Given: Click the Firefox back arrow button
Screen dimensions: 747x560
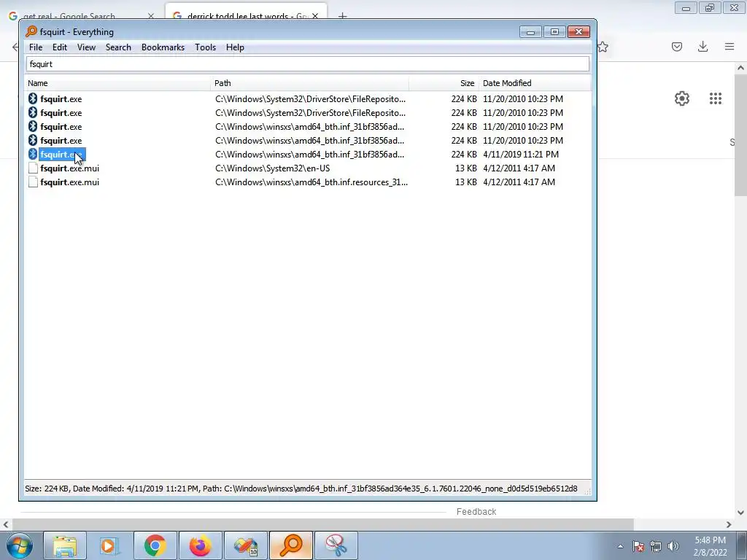Looking at the screenshot, I should coord(15,47).
